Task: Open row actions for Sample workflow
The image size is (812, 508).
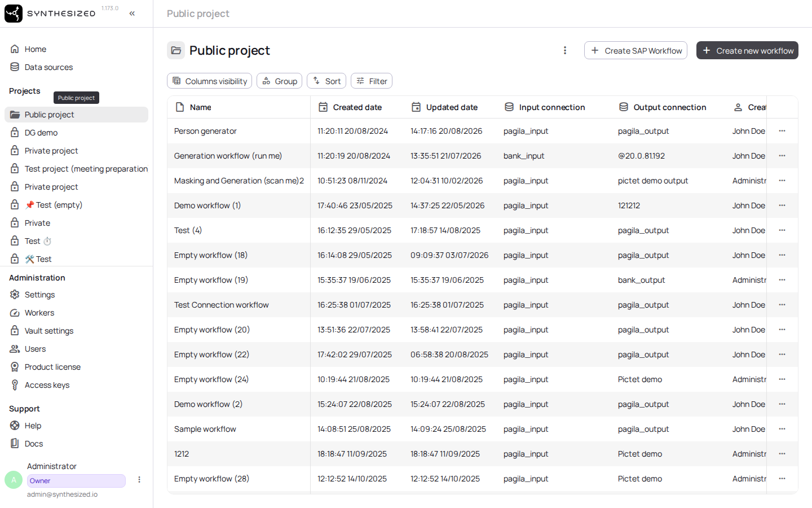Action: [782, 429]
